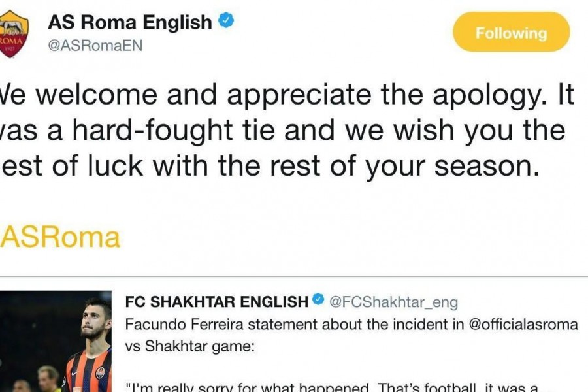
Task: Open FC SHAKHTAR ENGLISH account name
Action: [217, 302]
